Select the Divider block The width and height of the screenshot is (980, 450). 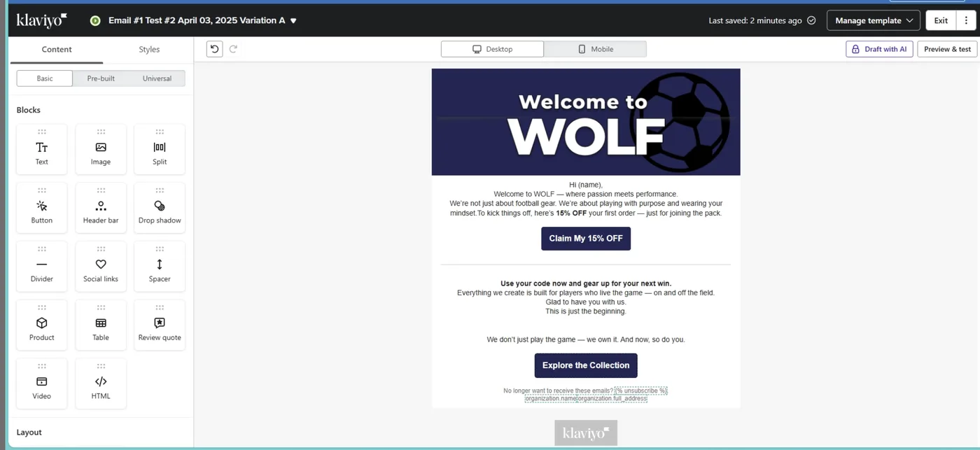pyautogui.click(x=42, y=267)
